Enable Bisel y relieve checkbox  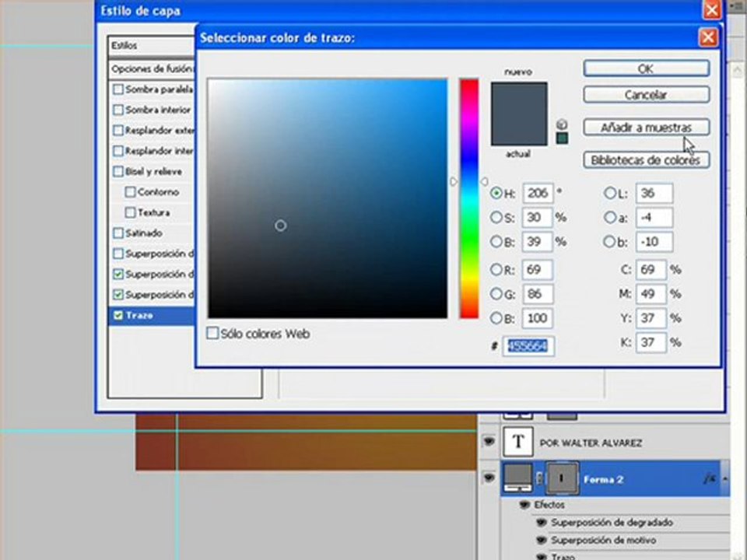click(x=118, y=171)
